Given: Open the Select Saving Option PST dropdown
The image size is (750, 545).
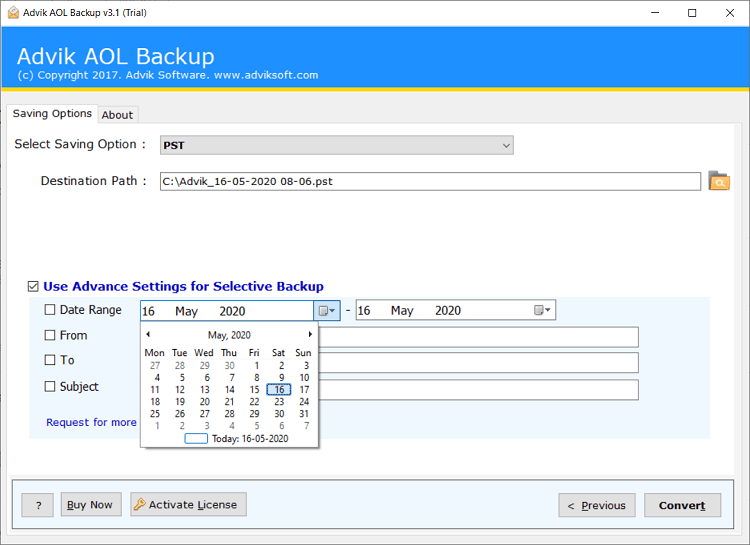Looking at the screenshot, I should (337, 145).
